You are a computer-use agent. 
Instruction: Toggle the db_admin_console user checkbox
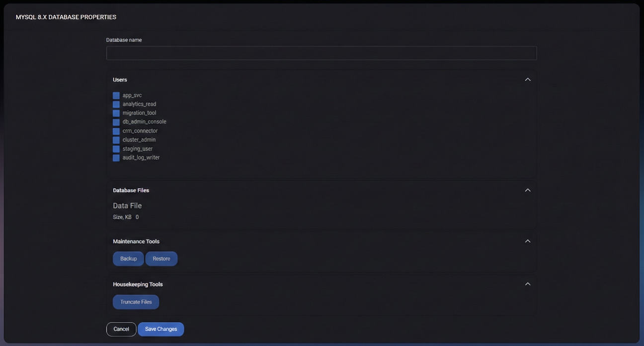click(x=116, y=122)
